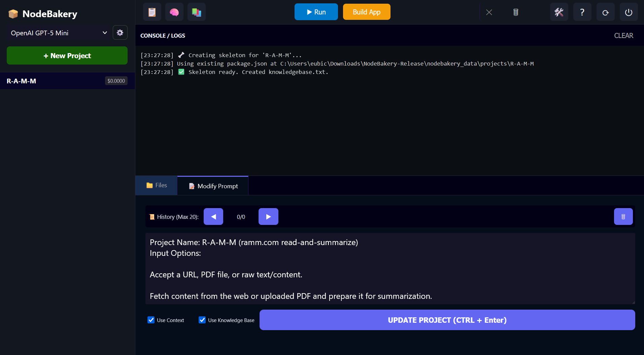Click the orange Build App button
Viewport: 644px width, 355px height.
point(366,12)
